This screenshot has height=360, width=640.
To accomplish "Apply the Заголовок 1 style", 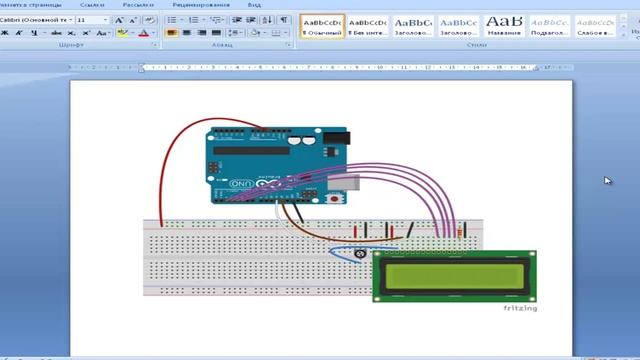I will (x=413, y=27).
